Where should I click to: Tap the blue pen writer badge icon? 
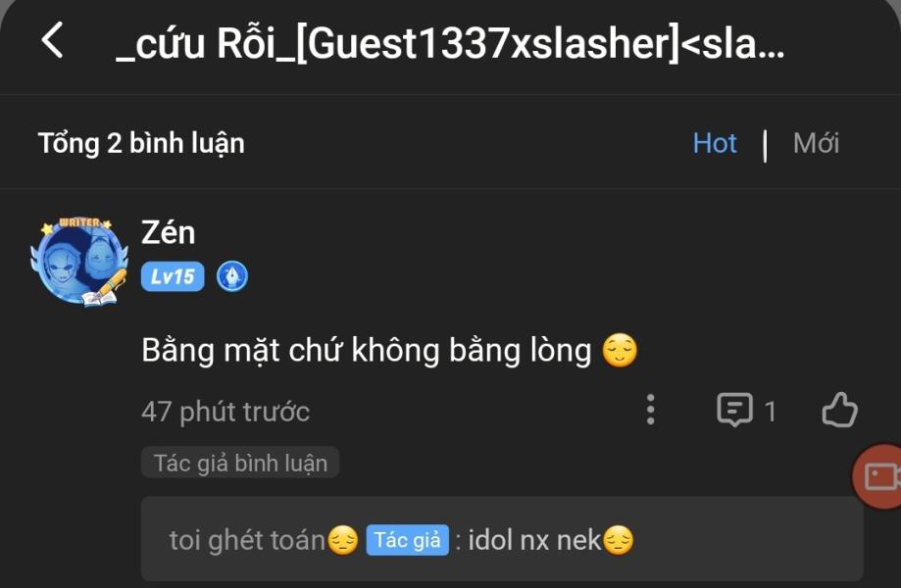[x=232, y=276]
